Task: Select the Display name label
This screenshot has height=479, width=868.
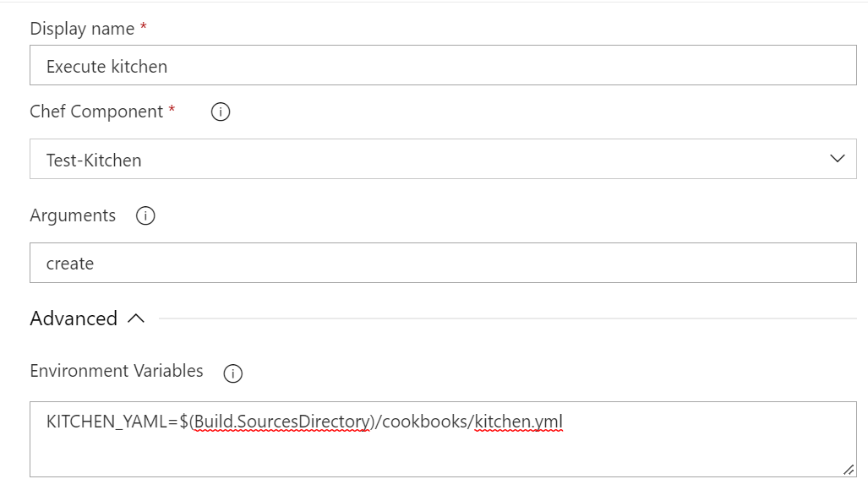Action: coord(82,29)
